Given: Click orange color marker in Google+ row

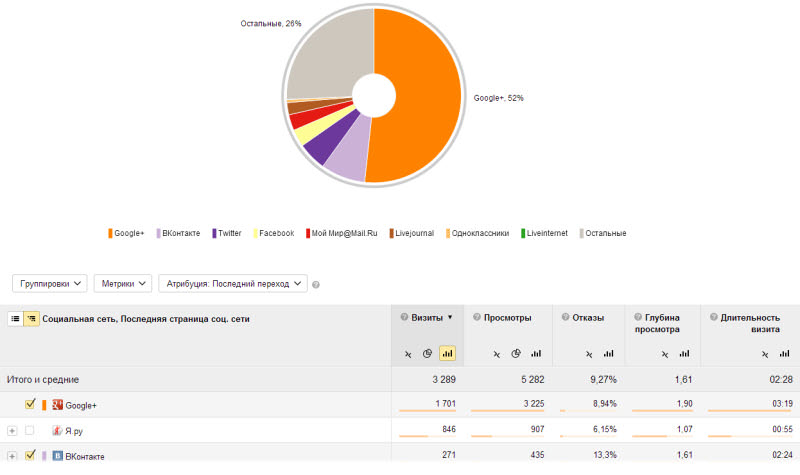Looking at the screenshot, I should point(44,405).
